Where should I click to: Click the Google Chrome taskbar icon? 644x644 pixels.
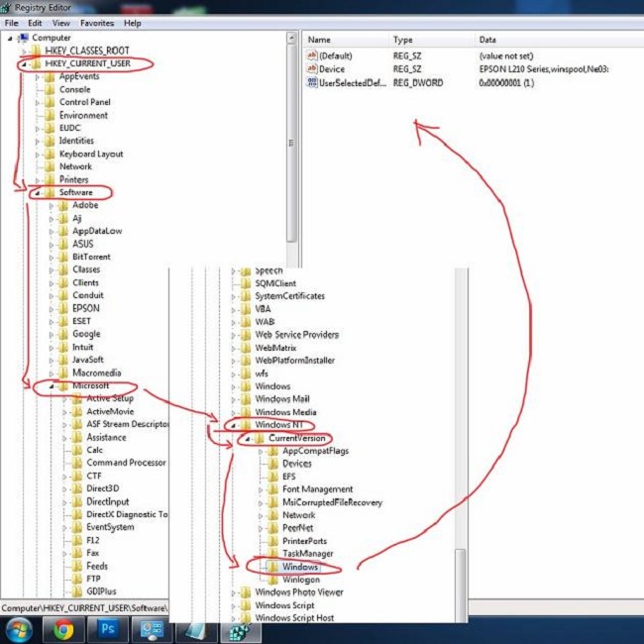click(63, 629)
